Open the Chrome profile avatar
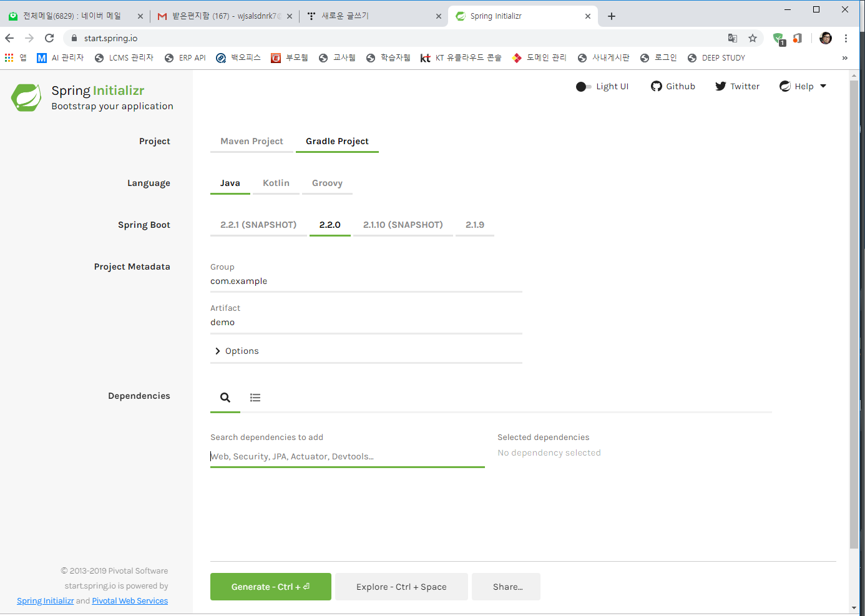Screen dimensions: 865x616 point(826,38)
